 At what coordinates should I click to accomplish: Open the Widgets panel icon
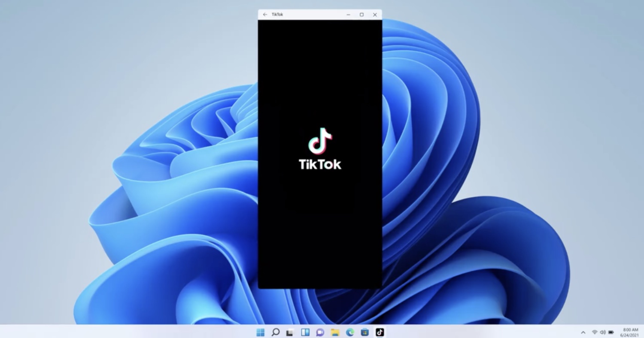point(305,332)
